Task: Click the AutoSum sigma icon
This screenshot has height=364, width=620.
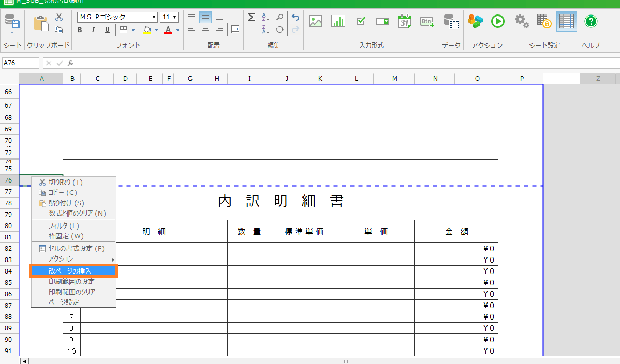Action: [252, 17]
